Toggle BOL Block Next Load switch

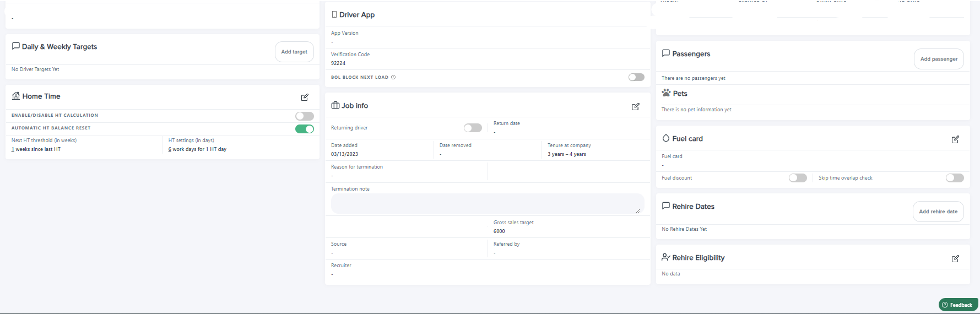(x=636, y=77)
